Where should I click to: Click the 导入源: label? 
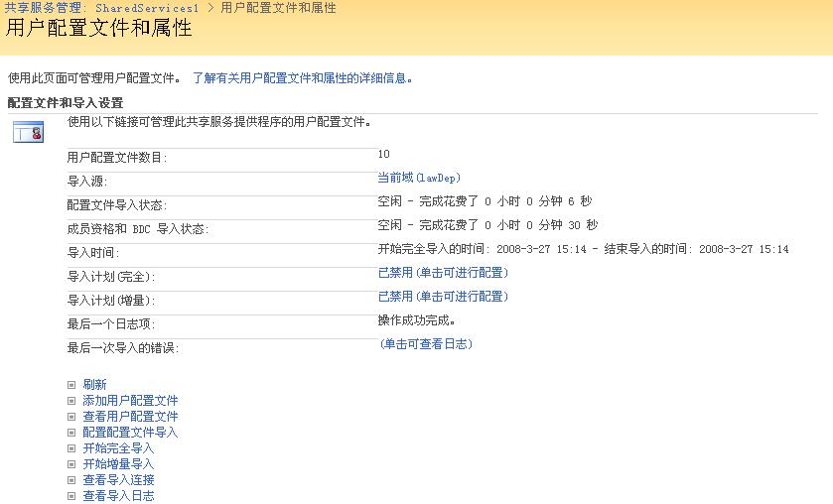pyautogui.click(x=87, y=182)
